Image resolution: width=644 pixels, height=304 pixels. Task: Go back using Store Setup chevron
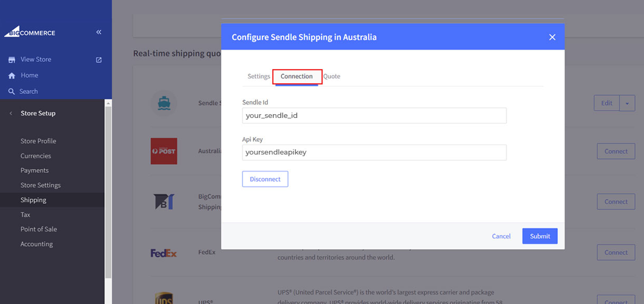click(11, 114)
